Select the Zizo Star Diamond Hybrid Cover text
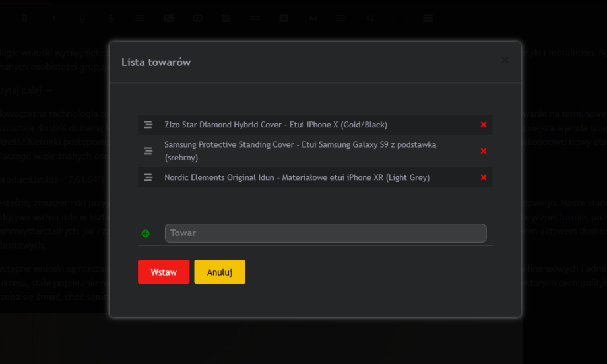Image resolution: width=607 pixels, height=364 pixels. [x=276, y=125]
